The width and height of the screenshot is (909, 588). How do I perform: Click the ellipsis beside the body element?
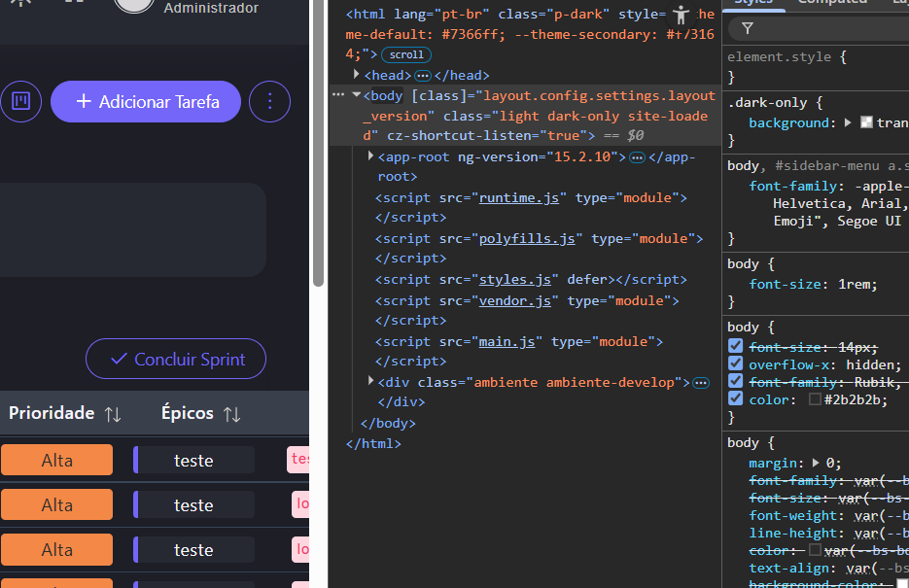click(337, 95)
